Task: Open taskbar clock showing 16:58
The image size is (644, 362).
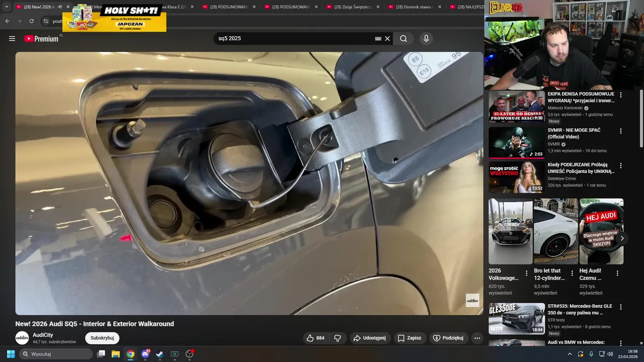Action: pos(629,354)
